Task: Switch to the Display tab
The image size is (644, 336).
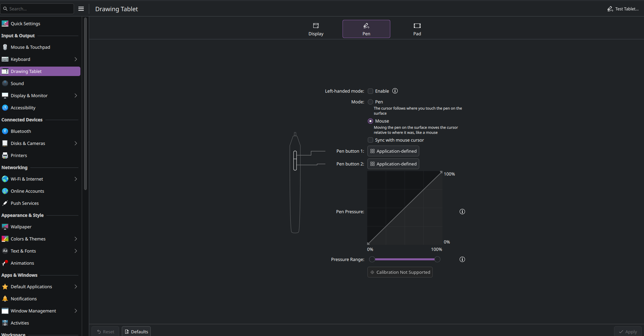Action: pyautogui.click(x=316, y=29)
